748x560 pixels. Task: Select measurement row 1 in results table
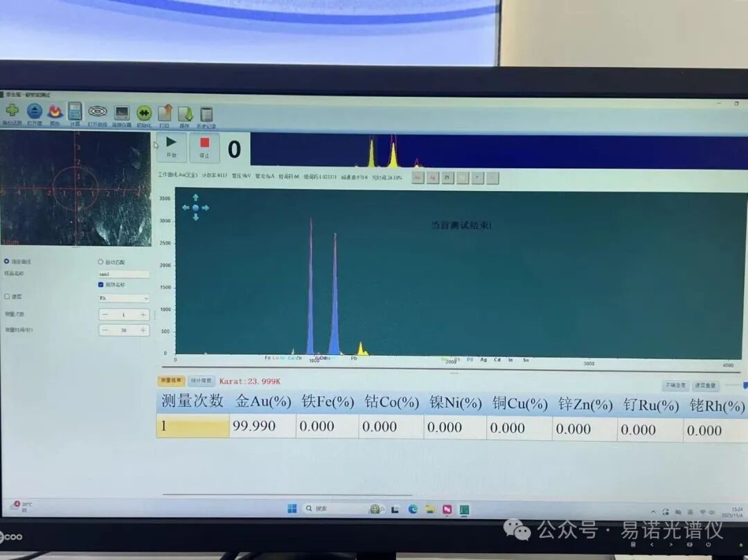[x=193, y=426]
